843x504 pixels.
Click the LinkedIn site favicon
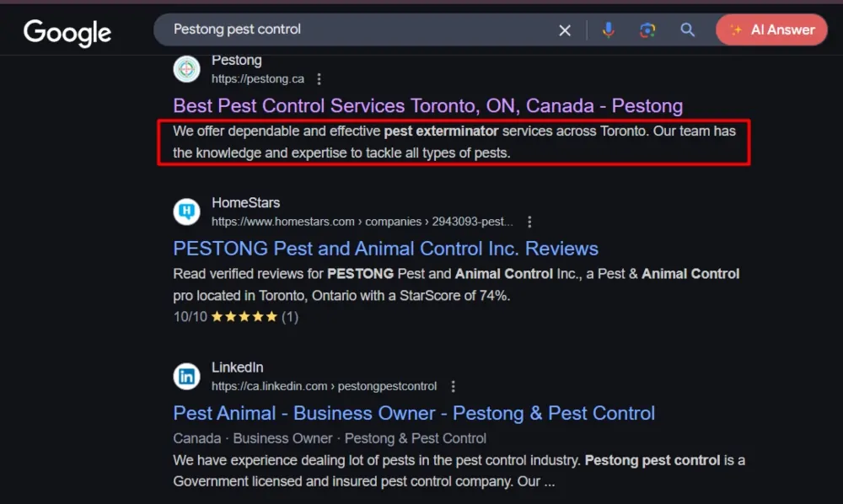pyautogui.click(x=186, y=376)
